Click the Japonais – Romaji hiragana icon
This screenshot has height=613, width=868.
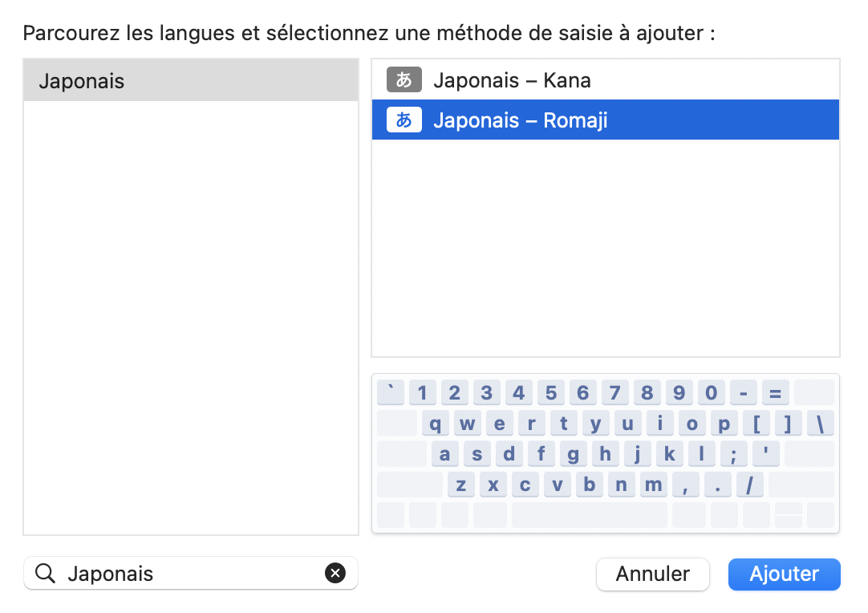point(404,120)
